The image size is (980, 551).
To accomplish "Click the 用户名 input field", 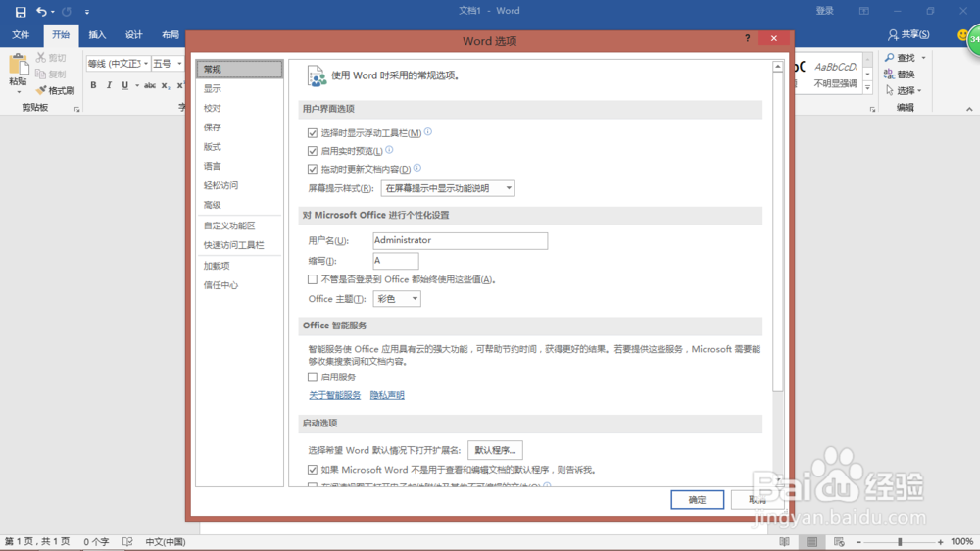I will pyautogui.click(x=460, y=241).
